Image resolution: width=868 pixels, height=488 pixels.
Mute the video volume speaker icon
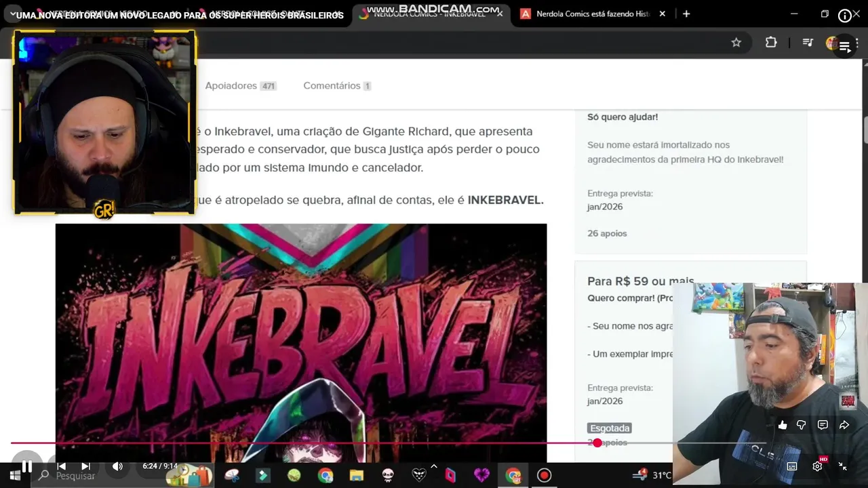coord(117,466)
